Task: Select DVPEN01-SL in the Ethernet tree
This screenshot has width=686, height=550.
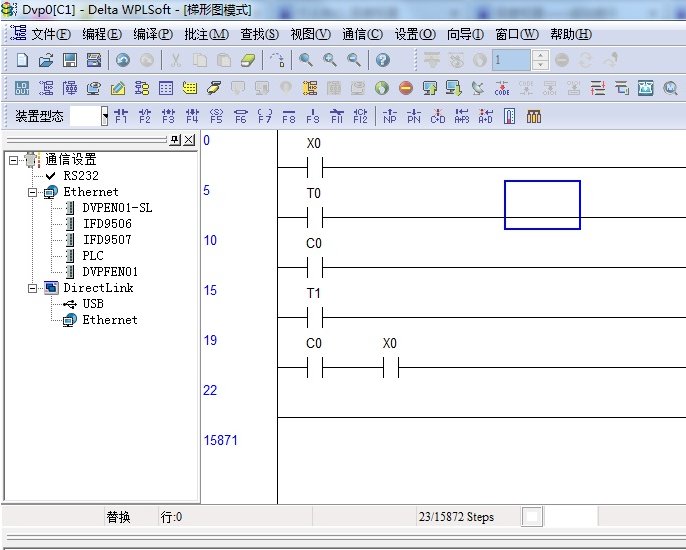Action: click(x=117, y=208)
